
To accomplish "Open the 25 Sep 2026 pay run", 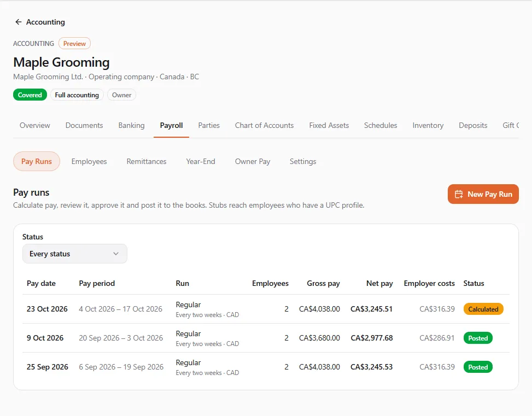I will [x=266, y=367].
